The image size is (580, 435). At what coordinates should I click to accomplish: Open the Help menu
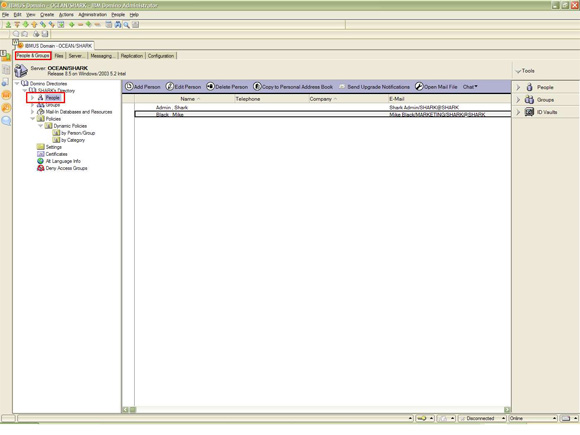coord(134,14)
